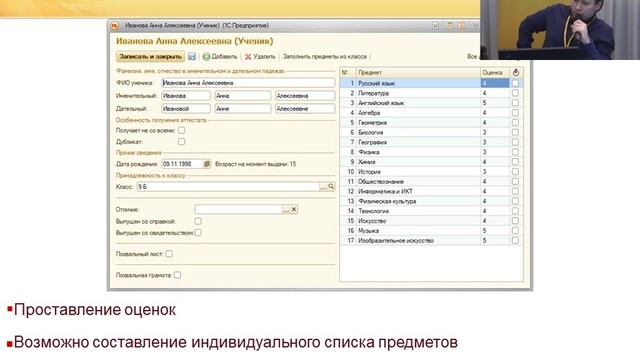Enable the Дубликат checkbox
The height and width of the screenshot is (360, 640).
181,142
